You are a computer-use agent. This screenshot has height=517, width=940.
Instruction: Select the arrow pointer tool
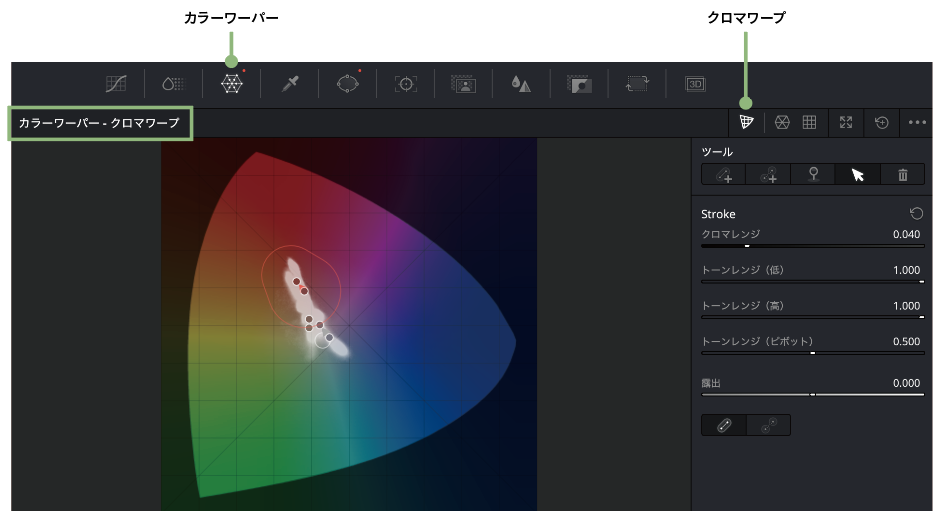coord(857,175)
